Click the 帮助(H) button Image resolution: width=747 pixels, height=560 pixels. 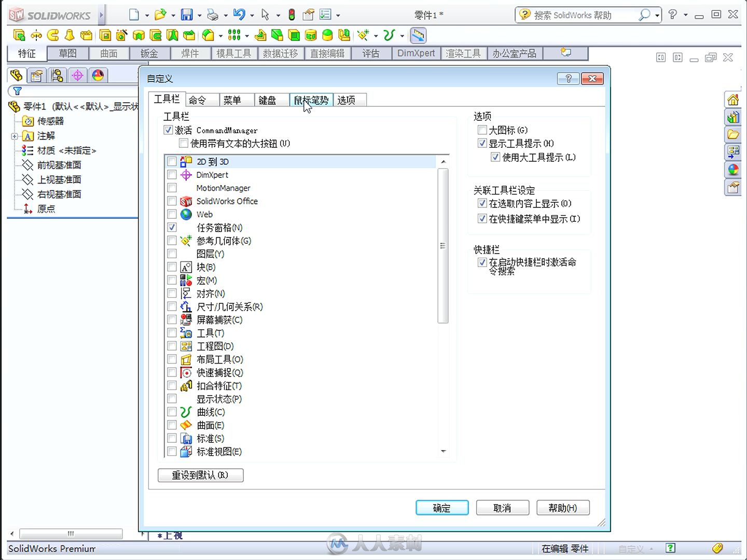click(x=563, y=508)
